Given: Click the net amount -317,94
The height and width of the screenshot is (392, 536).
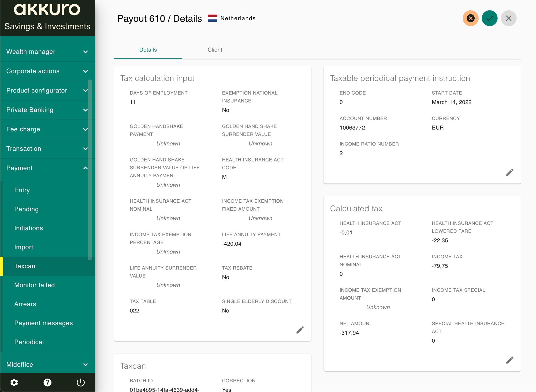Looking at the screenshot, I should [x=349, y=333].
